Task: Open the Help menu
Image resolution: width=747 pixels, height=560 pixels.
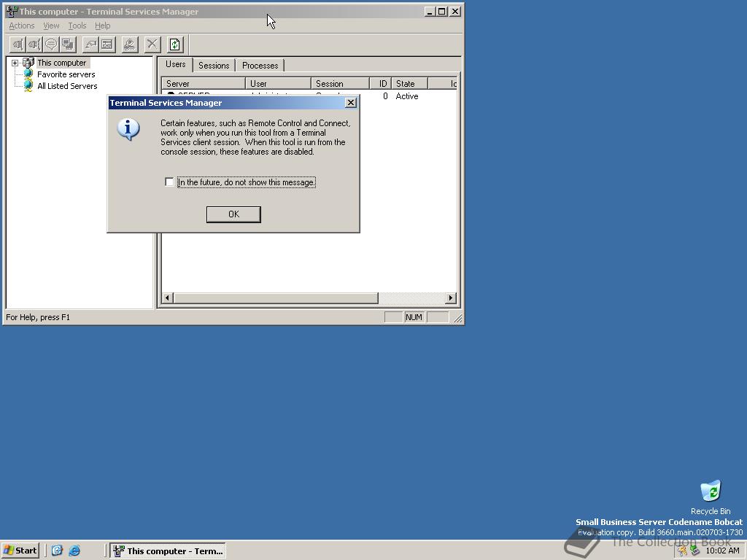Action: point(102,26)
